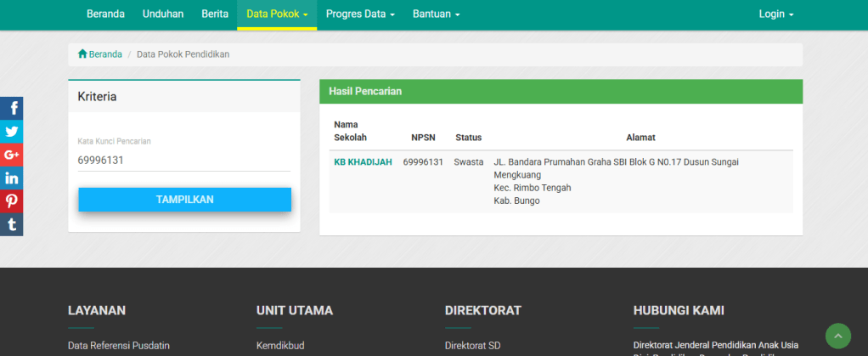Expand the Bantuan dropdown menu
Image resolution: width=868 pixels, height=356 pixels.
436,14
